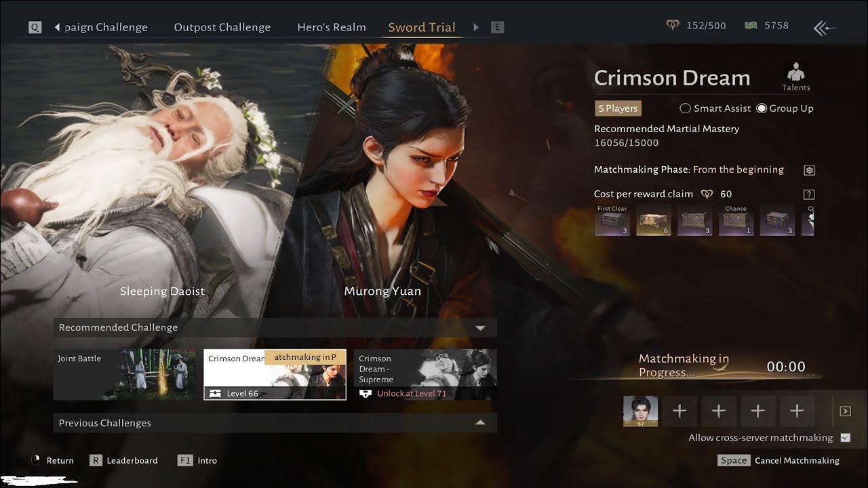Viewport: 868px width, 488px height.
Task: Switch to Outpost Challenge tab
Action: [x=222, y=27]
